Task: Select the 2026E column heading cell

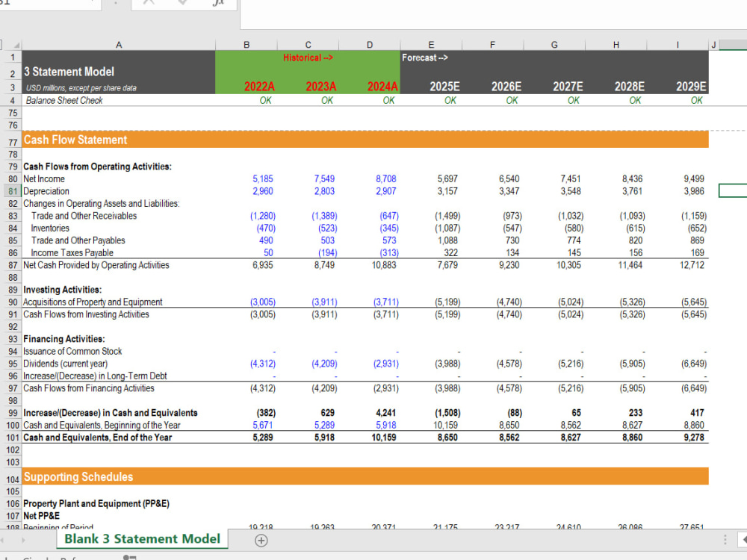Action: click(506, 87)
